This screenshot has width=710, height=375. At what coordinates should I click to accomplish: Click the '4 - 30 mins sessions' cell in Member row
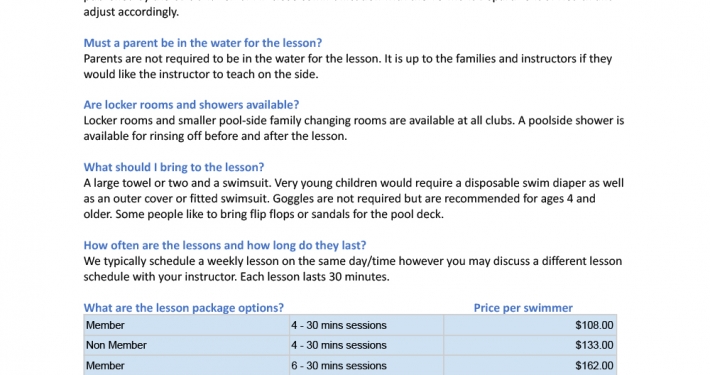pos(366,325)
